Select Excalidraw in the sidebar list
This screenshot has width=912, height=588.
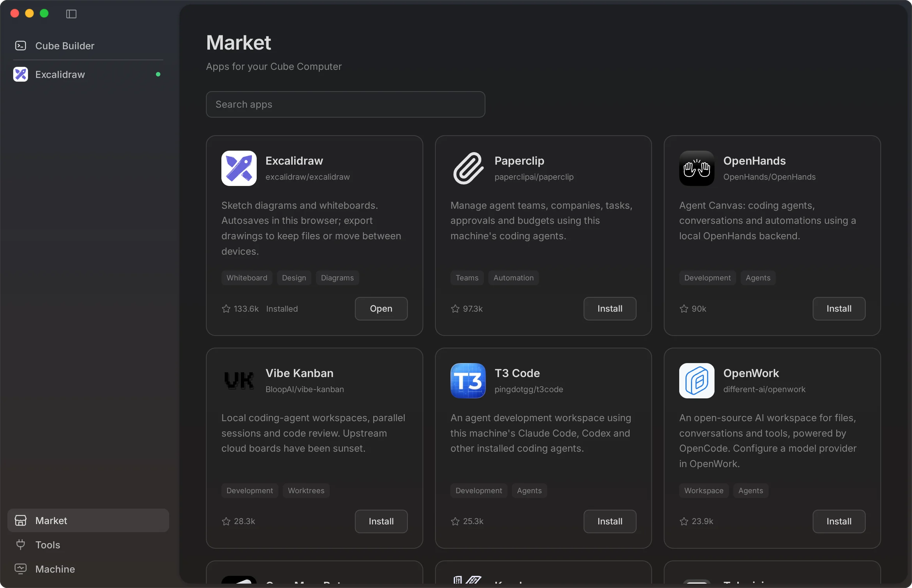point(88,75)
